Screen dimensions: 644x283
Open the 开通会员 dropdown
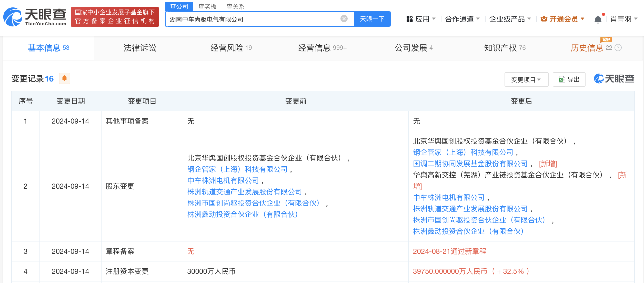pyautogui.click(x=562, y=19)
